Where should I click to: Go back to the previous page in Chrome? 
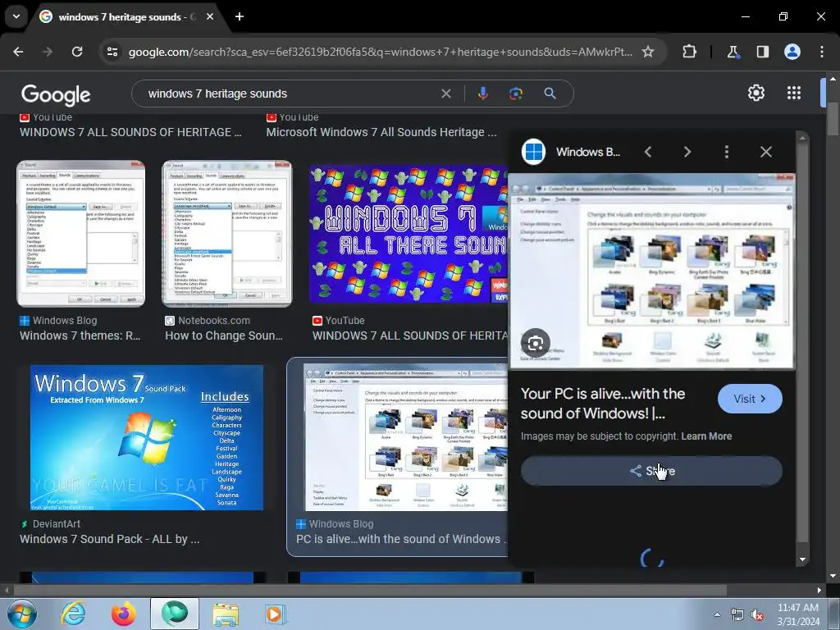pyautogui.click(x=18, y=52)
